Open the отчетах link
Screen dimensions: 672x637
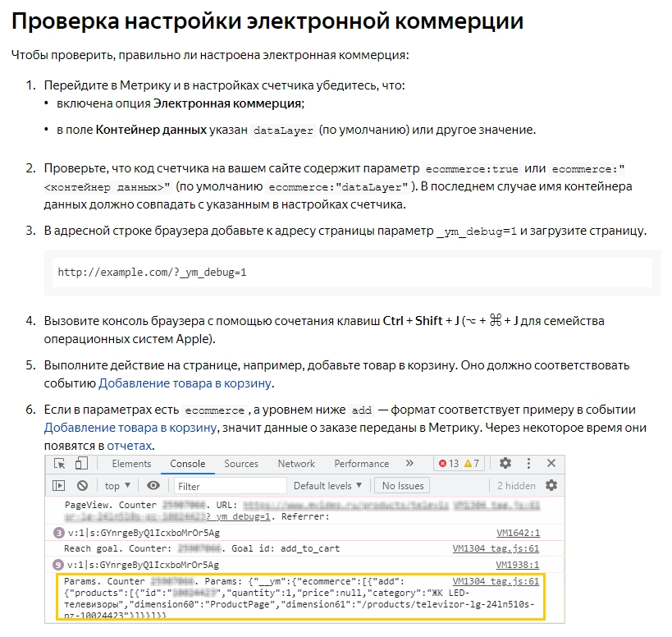(x=130, y=445)
